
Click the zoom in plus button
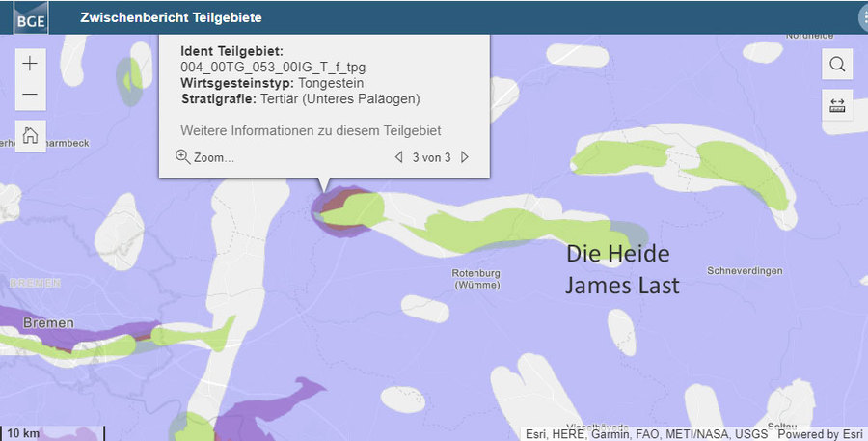pyautogui.click(x=30, y=64)
